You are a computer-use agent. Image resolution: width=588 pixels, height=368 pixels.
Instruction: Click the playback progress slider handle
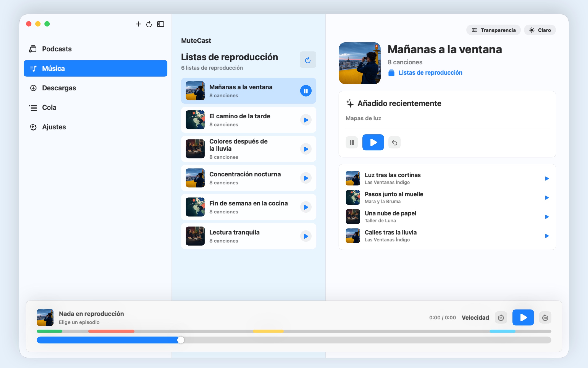click(180, 340)
